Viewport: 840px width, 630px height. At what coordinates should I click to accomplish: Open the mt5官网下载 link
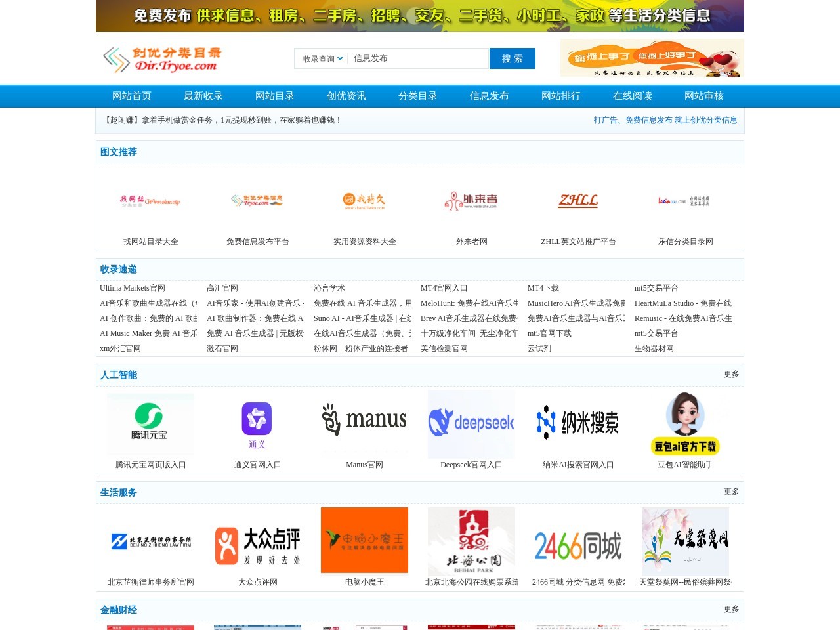549,333
